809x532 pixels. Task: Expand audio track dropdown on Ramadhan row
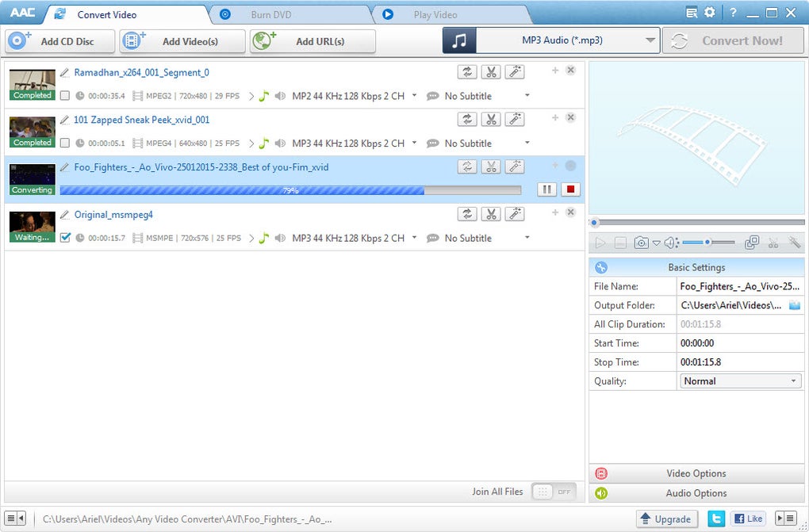tap(414, 95)
